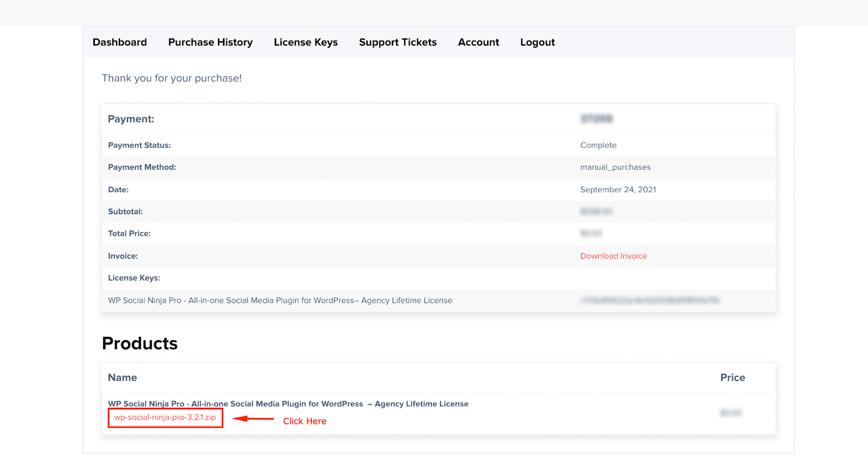Click the 'Complete' payment status value
Image resolution: width=868 pixels, height=462 pixels.
(598, 145)
